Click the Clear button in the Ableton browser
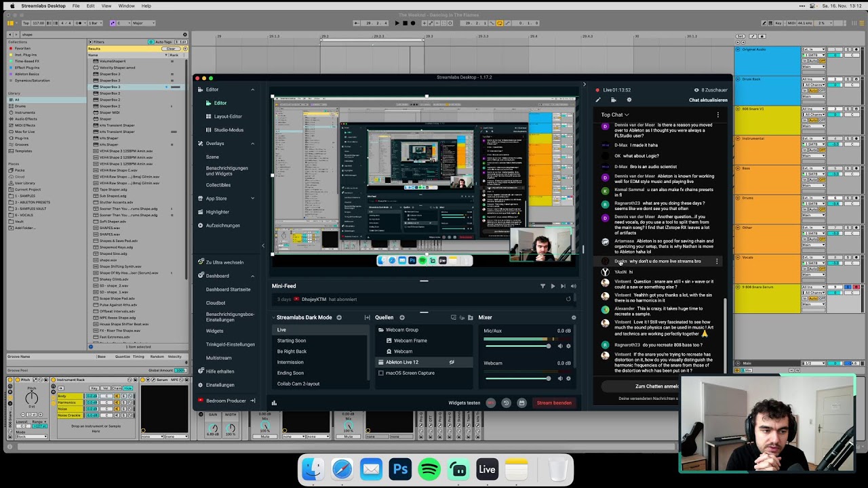Viewport: 868px width, 488px height. pos(170,49)
